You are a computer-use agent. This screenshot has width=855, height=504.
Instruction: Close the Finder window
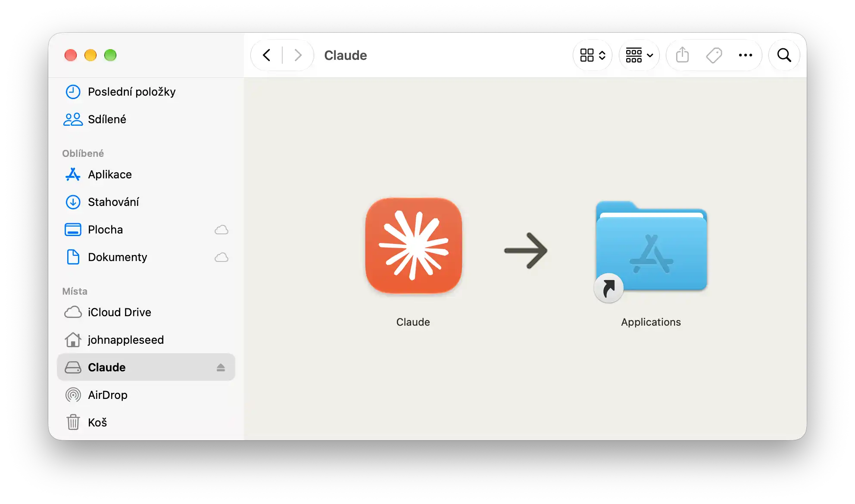71,55
